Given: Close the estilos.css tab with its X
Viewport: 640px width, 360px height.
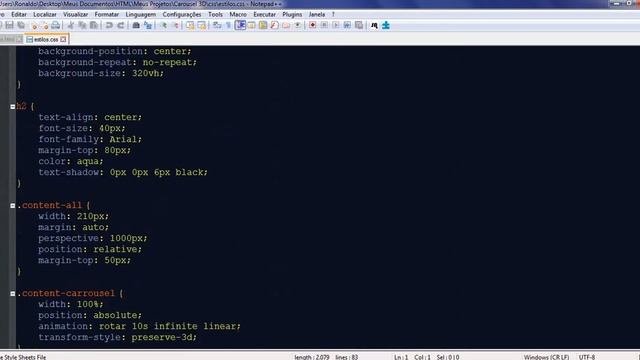Looking at the screenshot, I should (x=63, y=39).
